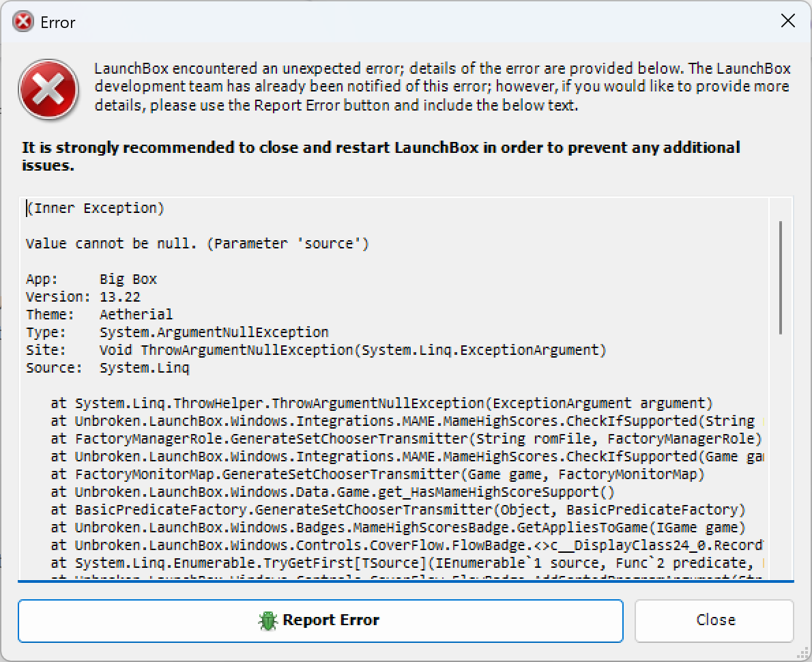Click the "(Inner Exception)" line

96,208
